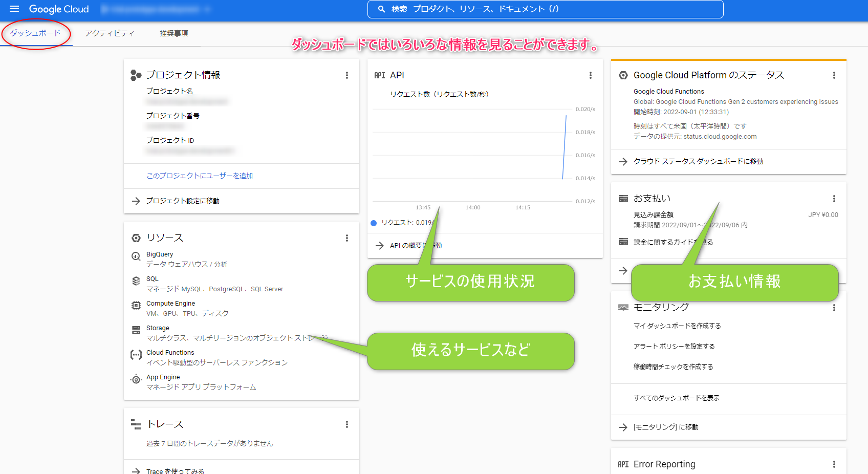Click the Compute Engine icon
868x474 pixels.
[135, 305]
